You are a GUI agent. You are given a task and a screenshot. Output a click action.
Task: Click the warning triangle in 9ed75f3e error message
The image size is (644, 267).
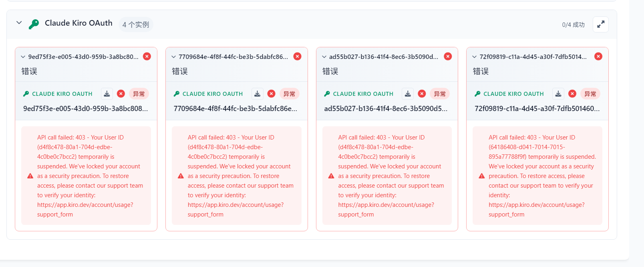(30, 176)
